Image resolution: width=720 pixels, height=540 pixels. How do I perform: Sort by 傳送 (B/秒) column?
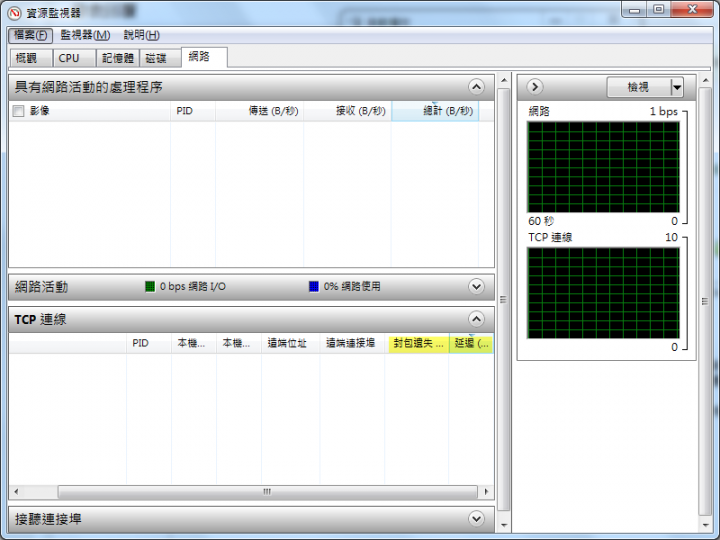point(259,111)
